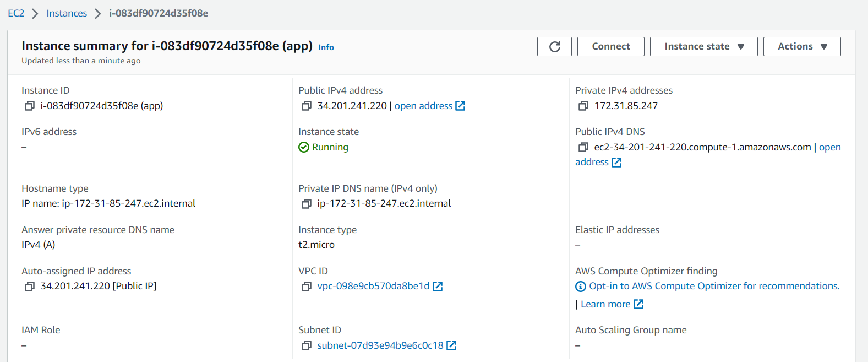Copy the VPC ID value

coord(307,287)
